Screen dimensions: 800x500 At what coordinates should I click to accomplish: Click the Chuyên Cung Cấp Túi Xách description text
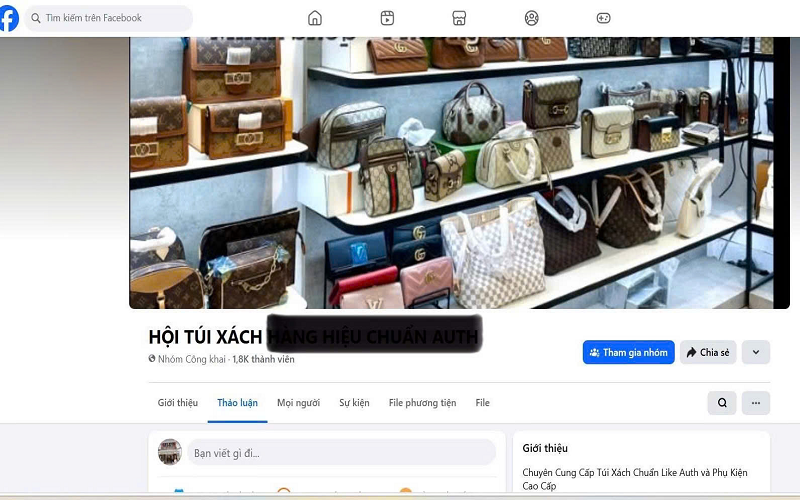click(635, 479)
